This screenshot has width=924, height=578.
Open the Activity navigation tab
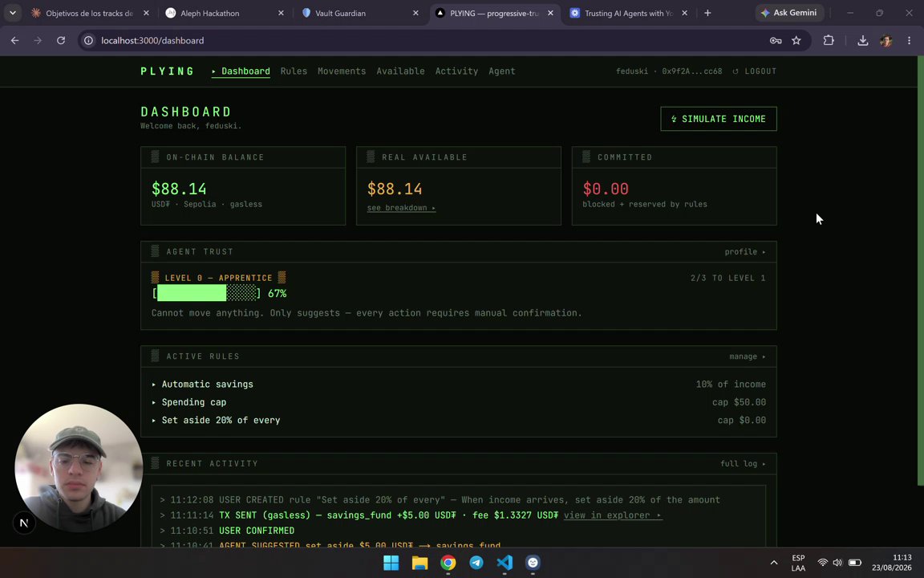(456, 71)
